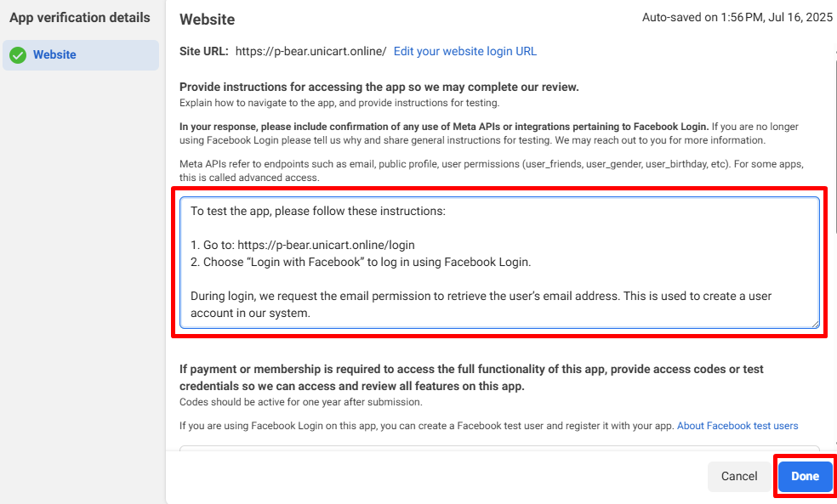Click the 'Website' section heading
Viewport: 837px width, 504px height.
click(207, 20)
